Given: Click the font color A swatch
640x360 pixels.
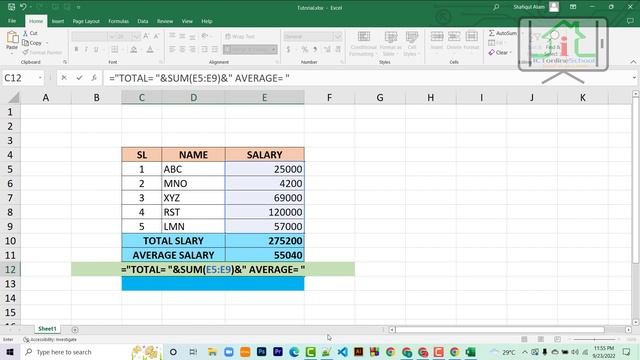Looking at the screenshot, I should tap(150, 49).
